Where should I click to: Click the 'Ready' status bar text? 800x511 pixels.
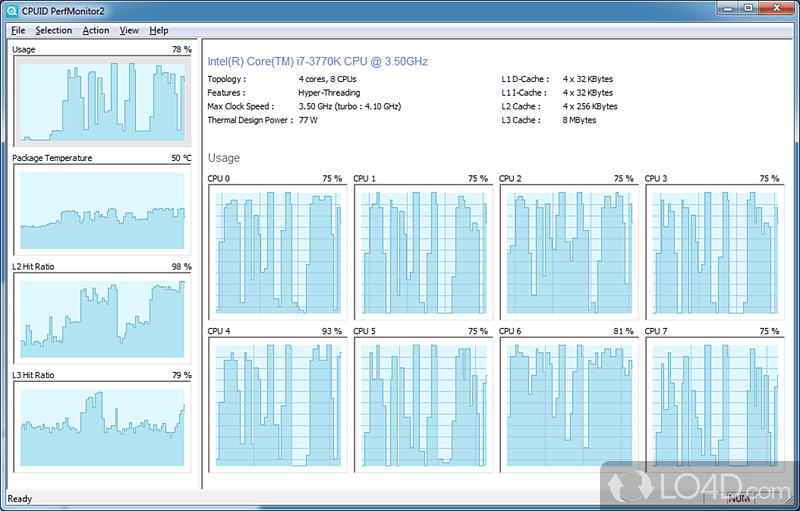coord(19,499)
